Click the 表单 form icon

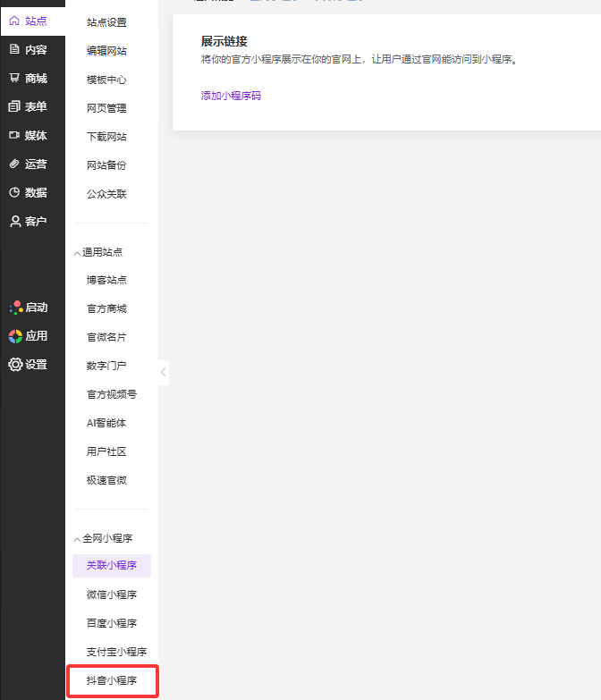14,106
